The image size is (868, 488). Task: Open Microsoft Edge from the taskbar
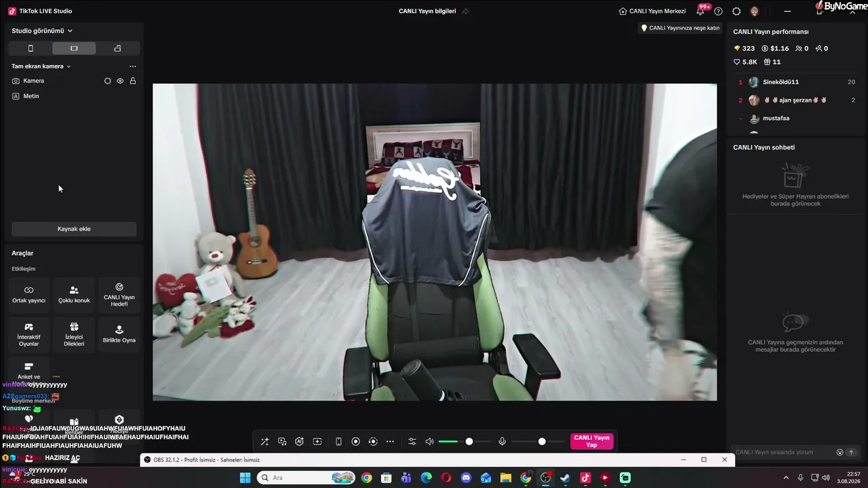coord(426,478)
